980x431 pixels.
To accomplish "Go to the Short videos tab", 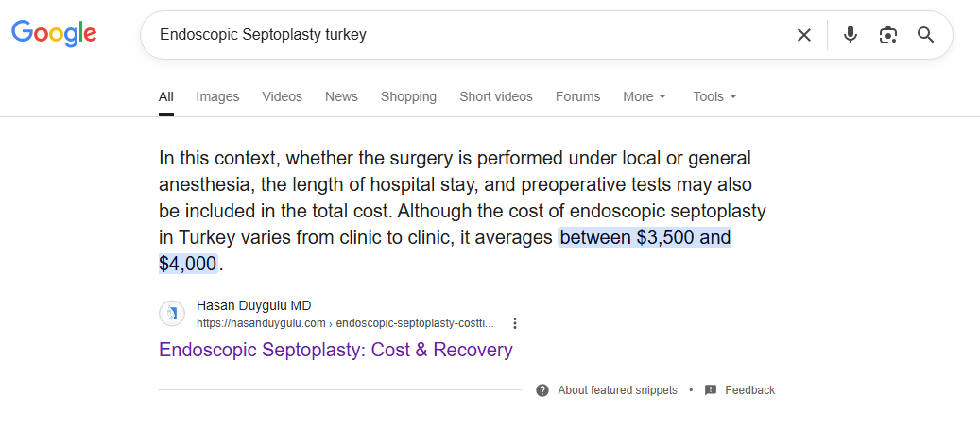I will [496, 97].
